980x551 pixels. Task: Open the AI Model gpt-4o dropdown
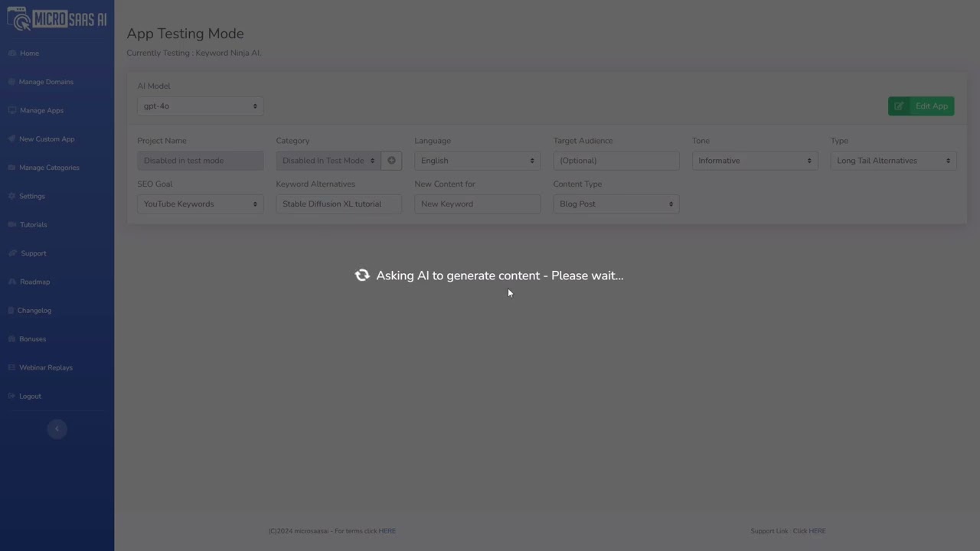click(201, 106)
